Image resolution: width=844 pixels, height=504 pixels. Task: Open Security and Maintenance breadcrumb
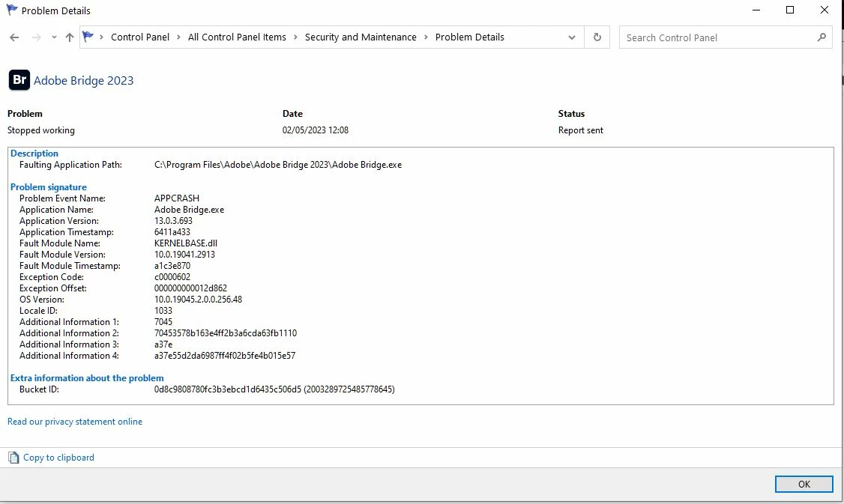click(361, 37)
